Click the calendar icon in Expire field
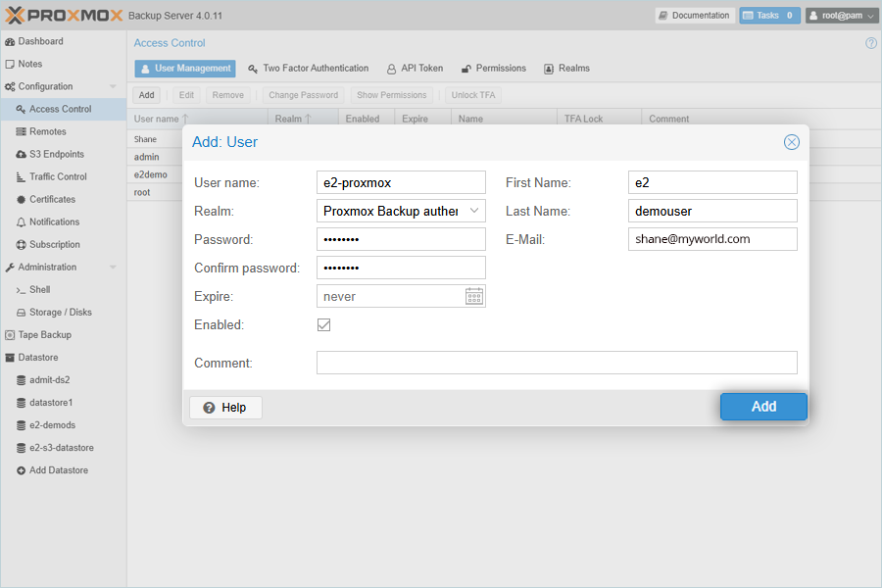 (474, 296)
